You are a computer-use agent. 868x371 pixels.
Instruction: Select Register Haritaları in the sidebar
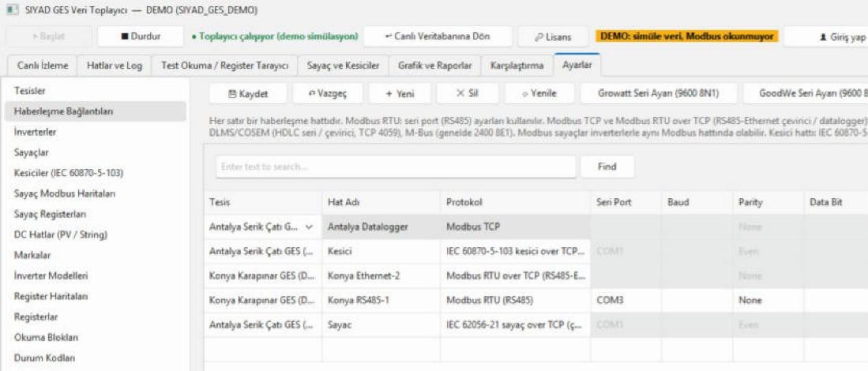tap(94, 296)
